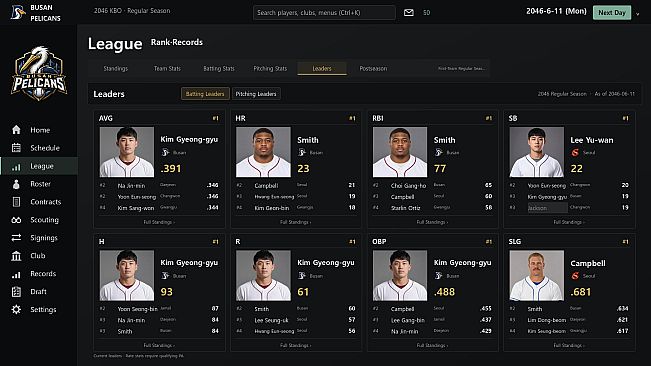Click Lee Yu-wan photo in SB card
Image resolution: width=651 pixels, height=366 pixels.
(536, 152)
